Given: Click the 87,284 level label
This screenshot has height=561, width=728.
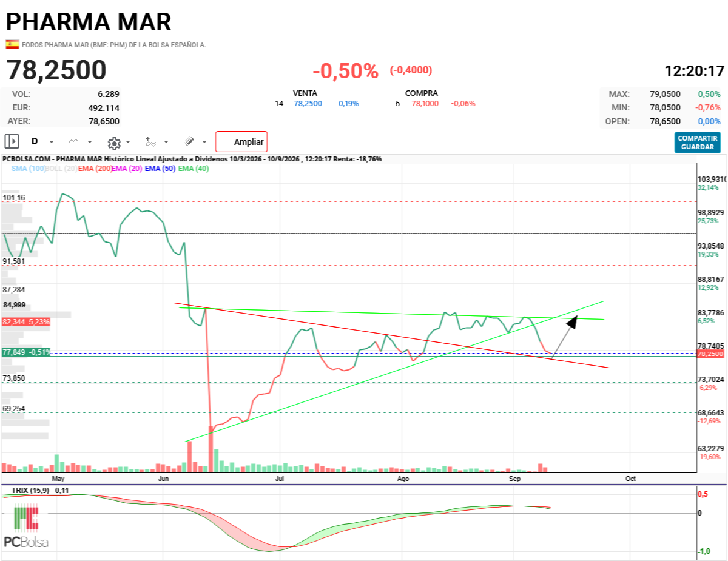Looking at the screenshot, I should (14, 289).
